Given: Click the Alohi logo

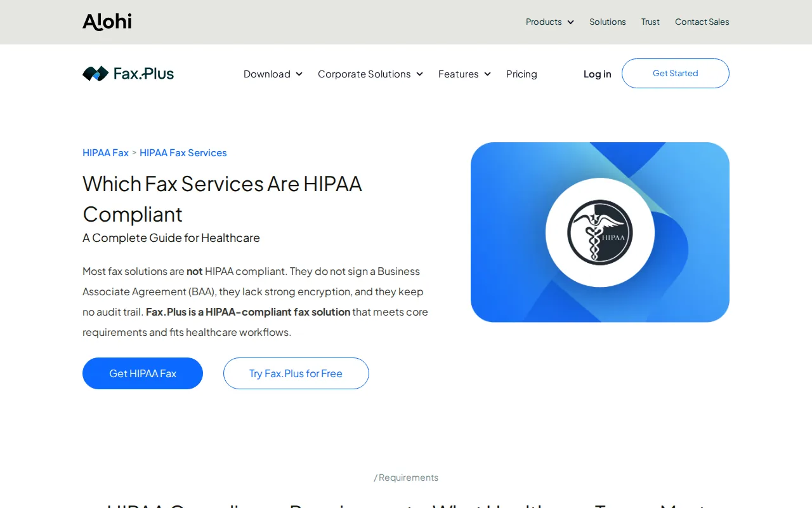Looking at the screenshot, I should [x=107, y=22].
